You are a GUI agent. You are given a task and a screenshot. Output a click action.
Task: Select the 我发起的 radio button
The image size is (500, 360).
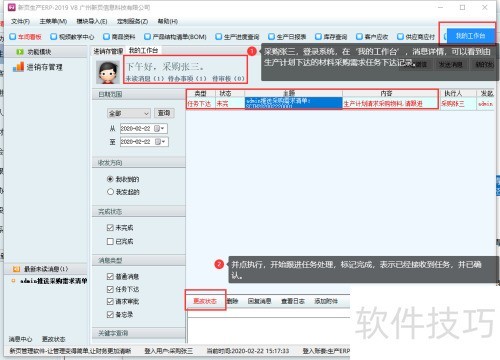(110, 192)
